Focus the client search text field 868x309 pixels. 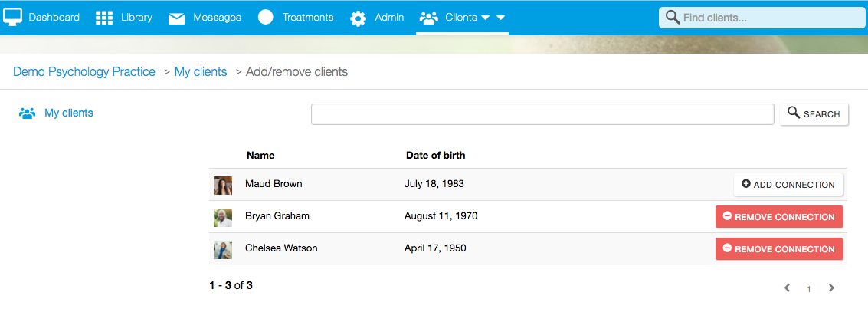(x=542, y=114)
